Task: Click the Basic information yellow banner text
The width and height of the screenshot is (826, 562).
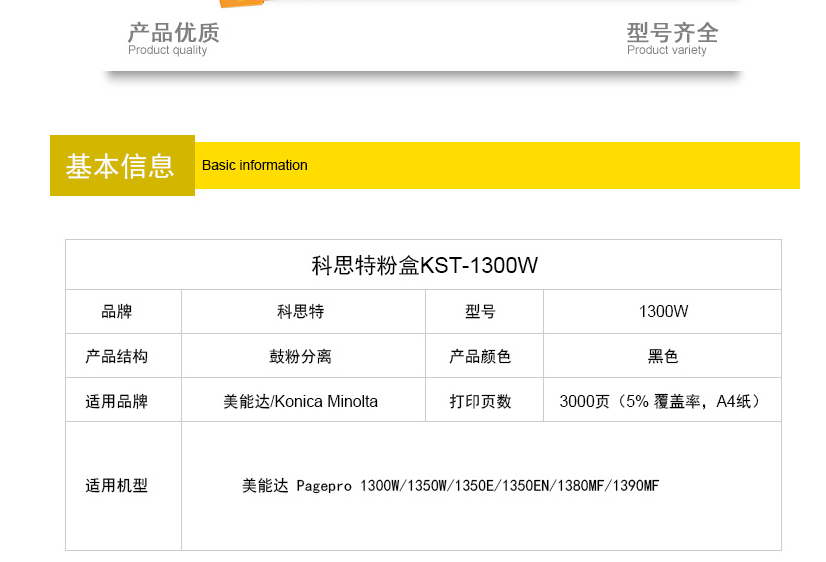Action: tap(254, 165)
